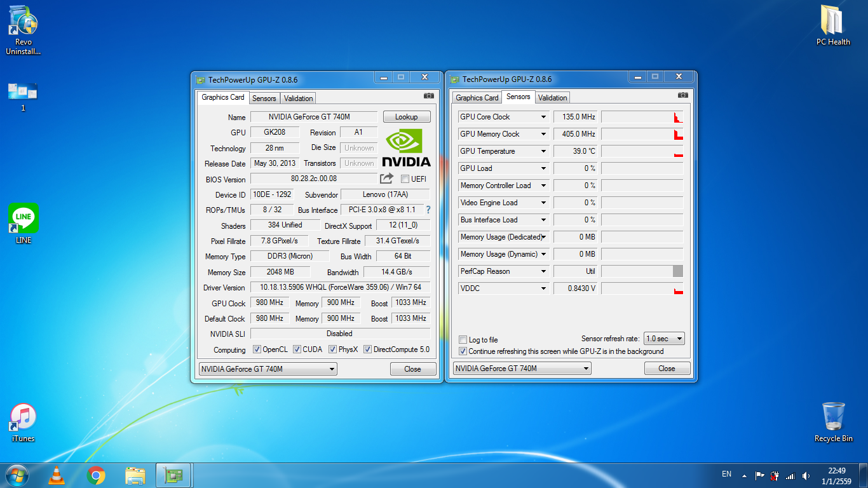Click the BIOS Version field 80.28.2c.00.08
This screenshot has height=488, width=868.
point(314,179)
